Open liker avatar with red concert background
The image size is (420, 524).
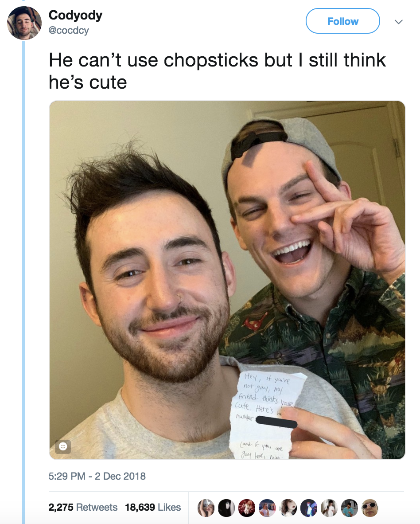coord(247,508)
